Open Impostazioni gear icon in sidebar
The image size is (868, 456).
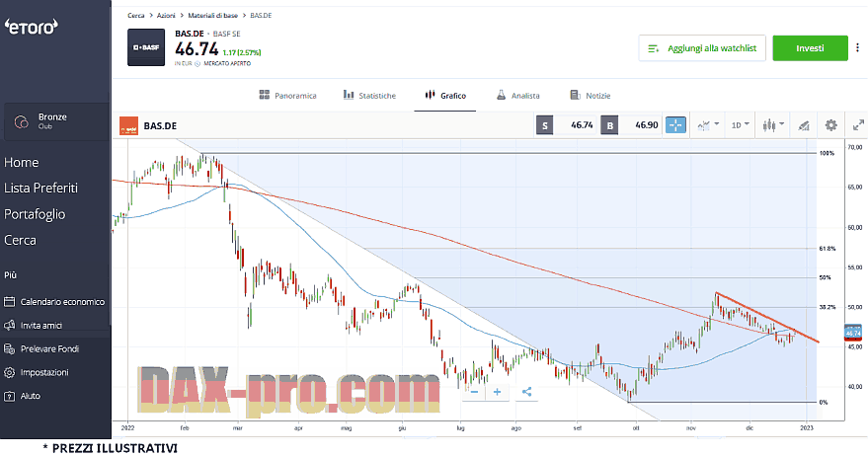(x=10, y=372)
